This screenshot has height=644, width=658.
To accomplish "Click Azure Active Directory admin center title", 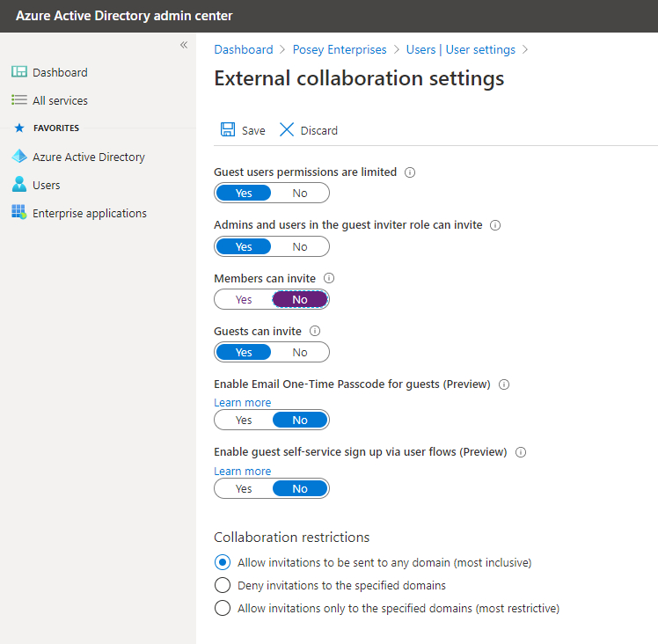I will tap(124, 16).
